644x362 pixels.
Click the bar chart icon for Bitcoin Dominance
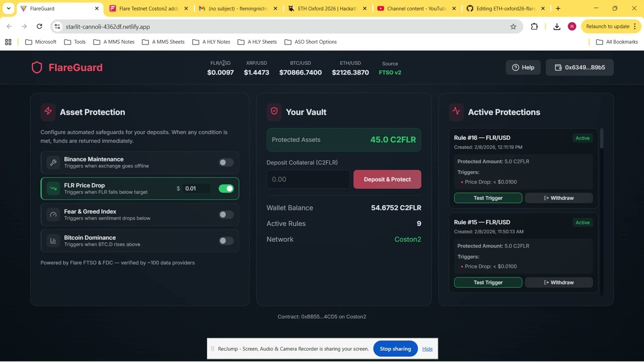tap(53, 241)
